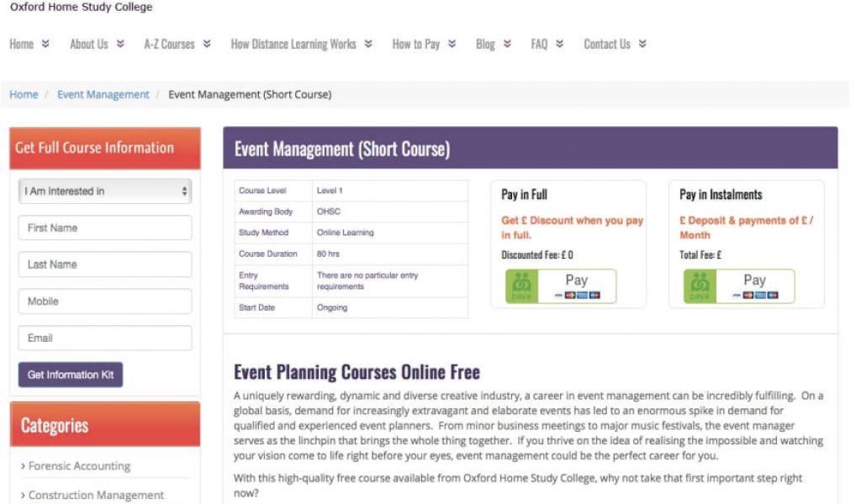Click the Paya logo in Pay in Full
The image size is (861, 504).
click(521, 286)
